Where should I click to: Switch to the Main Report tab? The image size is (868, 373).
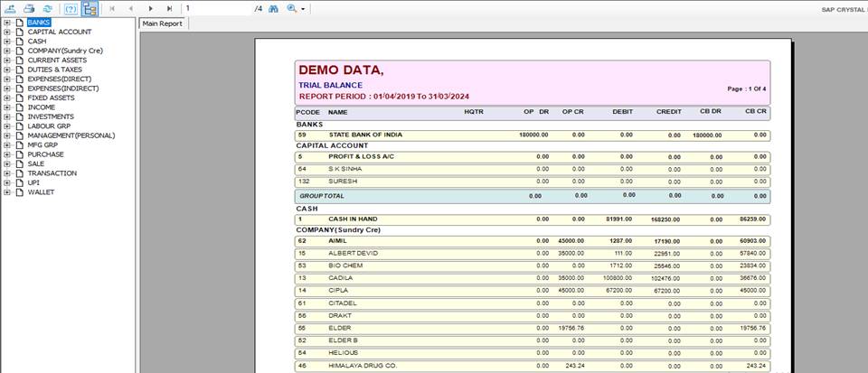tap(163, 23)
